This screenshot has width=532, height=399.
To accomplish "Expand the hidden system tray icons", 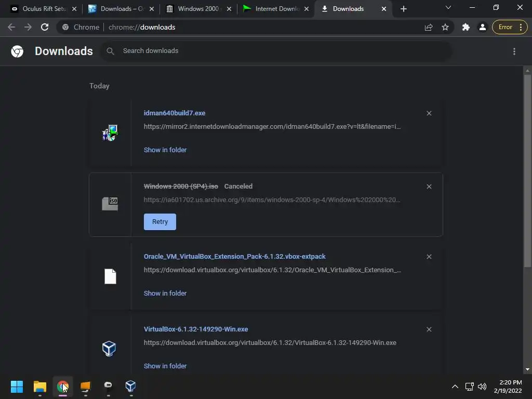I will click(455, 387).
